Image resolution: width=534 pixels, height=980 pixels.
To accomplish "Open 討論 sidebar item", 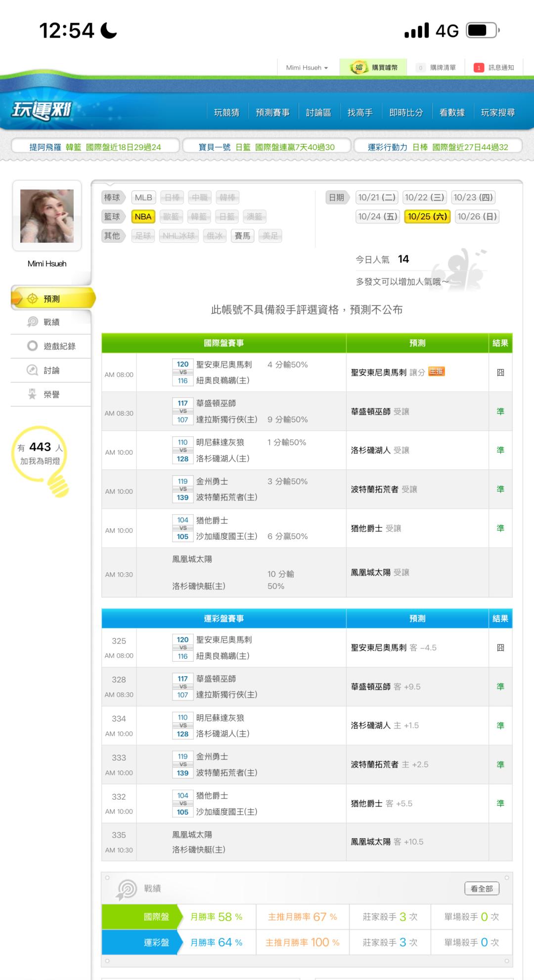I will 51,370.
